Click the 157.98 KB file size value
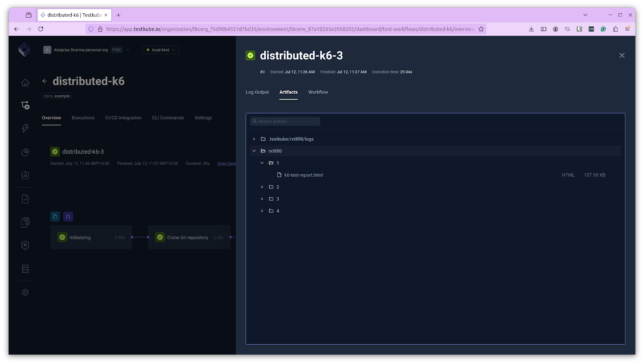This screenshot has width=644, height=364. [x=594, y=175]
